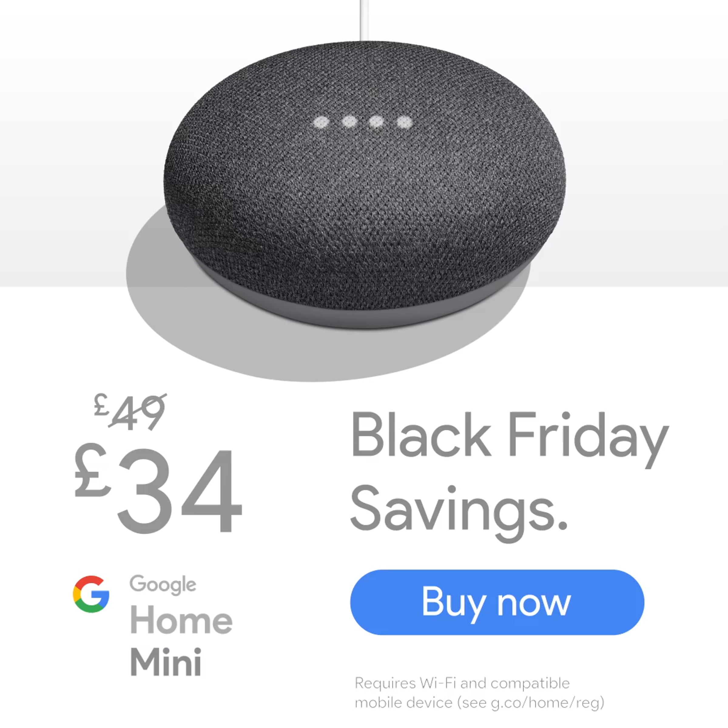
Task: Click the Google wordmark above Home
Action: 163,585
